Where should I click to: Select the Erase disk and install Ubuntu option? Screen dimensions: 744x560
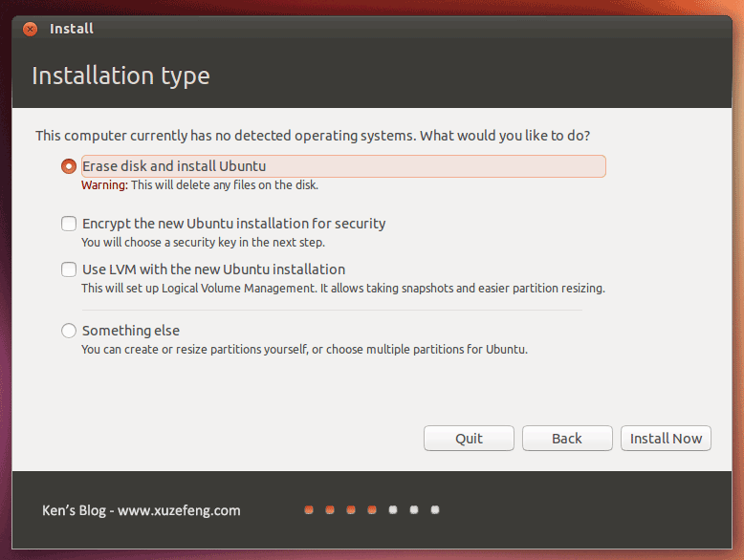click(x=69, y=166)
